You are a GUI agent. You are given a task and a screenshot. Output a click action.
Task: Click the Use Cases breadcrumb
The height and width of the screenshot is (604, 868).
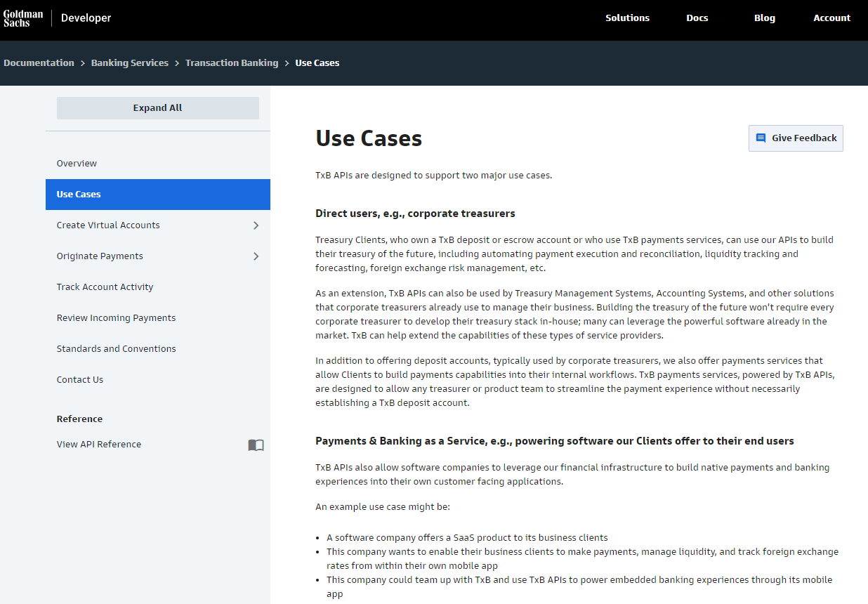(317, 63)
